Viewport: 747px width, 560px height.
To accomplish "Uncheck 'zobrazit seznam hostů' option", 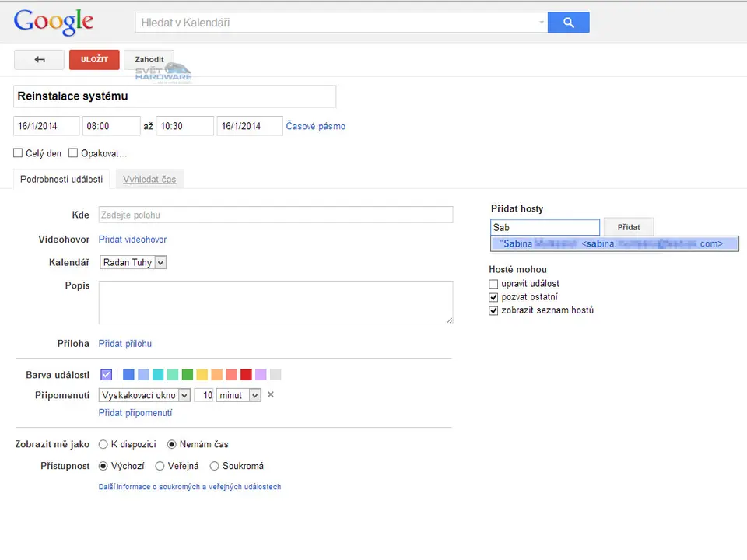I will coord(493,310).
